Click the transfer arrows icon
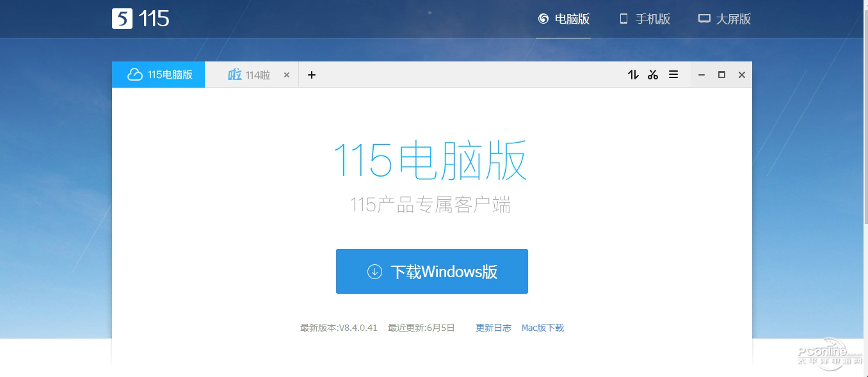 (633, 75)
